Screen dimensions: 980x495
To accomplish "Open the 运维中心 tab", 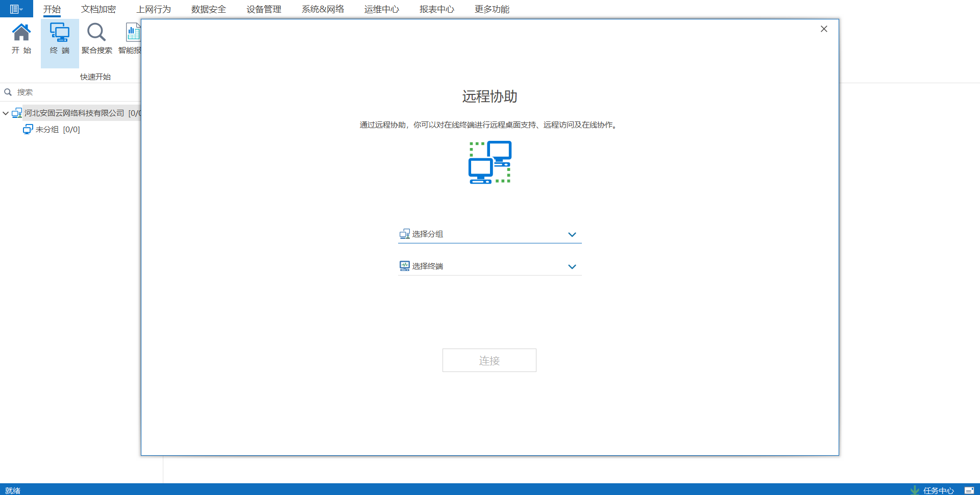I will (381, 9).
